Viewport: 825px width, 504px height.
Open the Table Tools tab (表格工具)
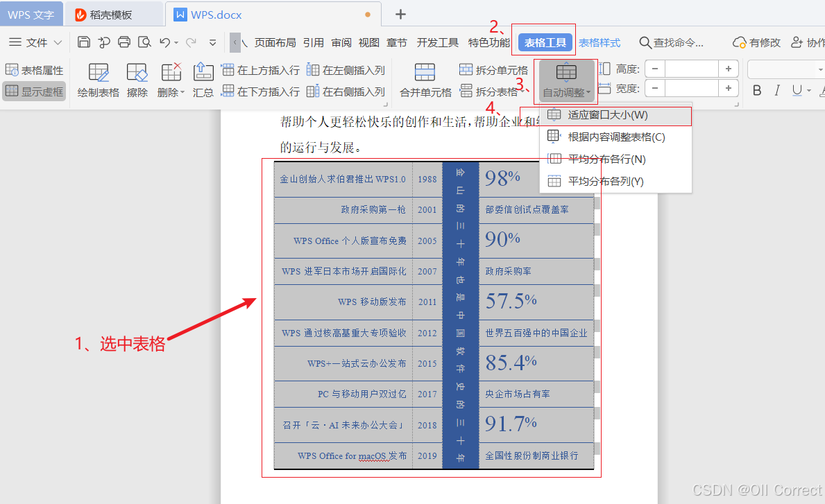point(545,42)
